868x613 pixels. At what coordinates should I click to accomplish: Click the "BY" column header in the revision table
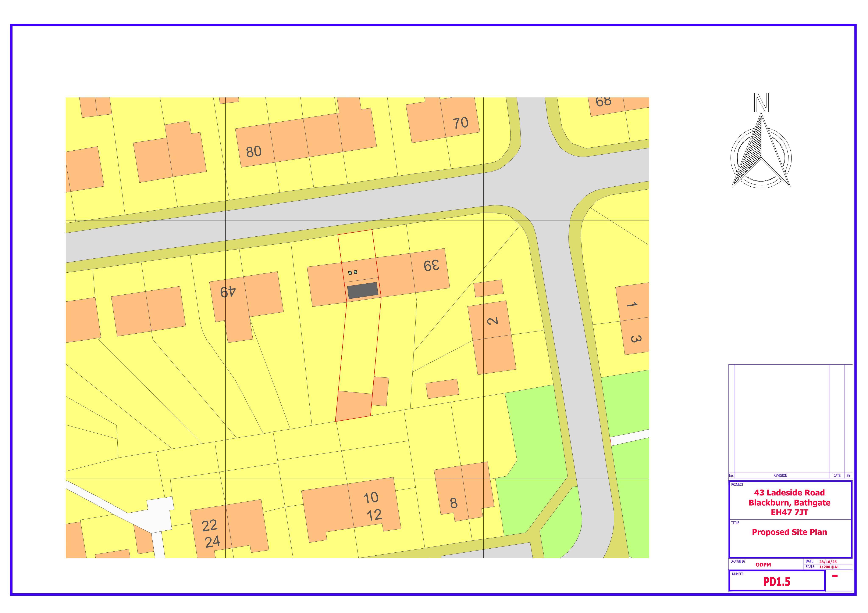(x=848, y=476)
